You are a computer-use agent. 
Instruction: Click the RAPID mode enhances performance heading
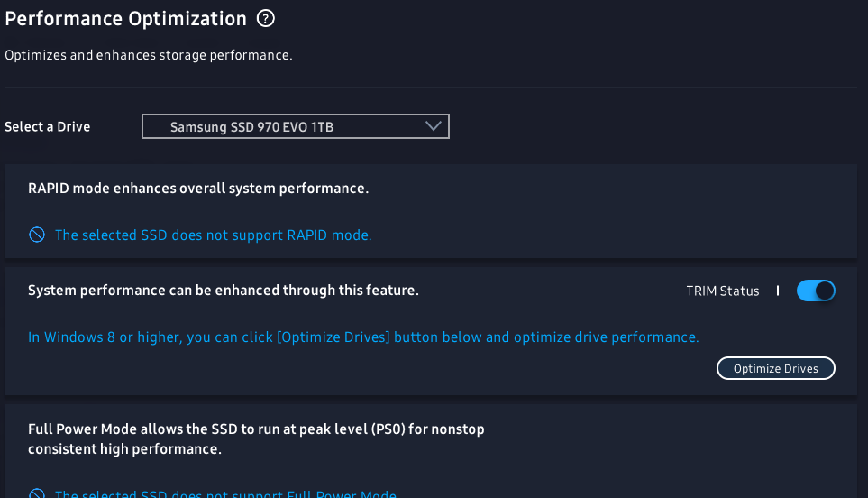[x=198, y=189]
